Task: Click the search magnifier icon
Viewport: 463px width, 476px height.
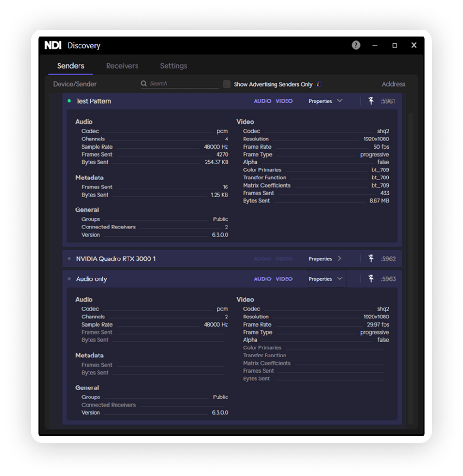Action: (x=144, y=84)
